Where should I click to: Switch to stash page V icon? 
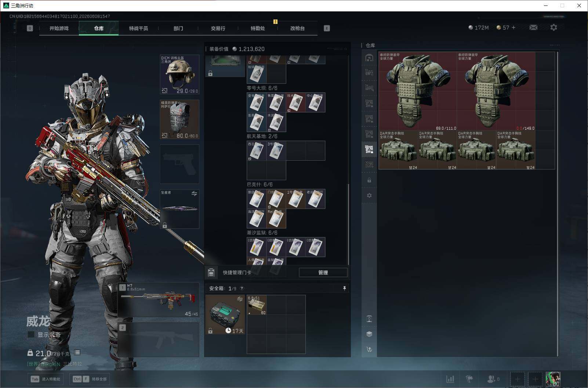(369, 165)
